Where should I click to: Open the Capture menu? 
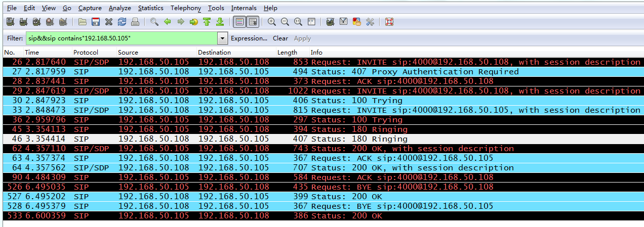(90, 8)
